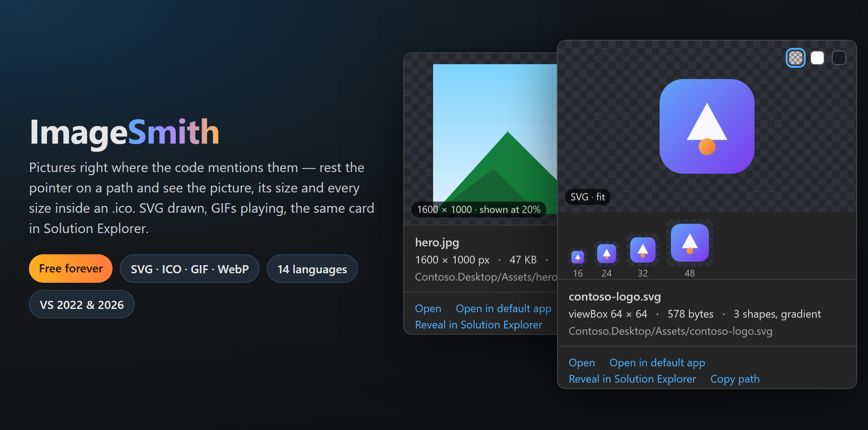Reveal contoso-logo.svg in Solution Explorer
The width and height of the screenshot is (868, 430).
click(632, 379)
